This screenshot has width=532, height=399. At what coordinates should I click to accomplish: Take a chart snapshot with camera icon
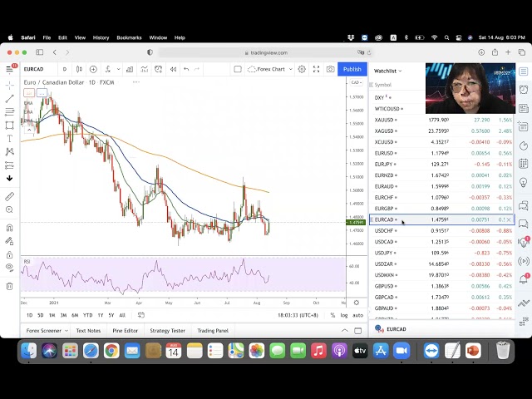pyautogui.click(x=331, y=69)
